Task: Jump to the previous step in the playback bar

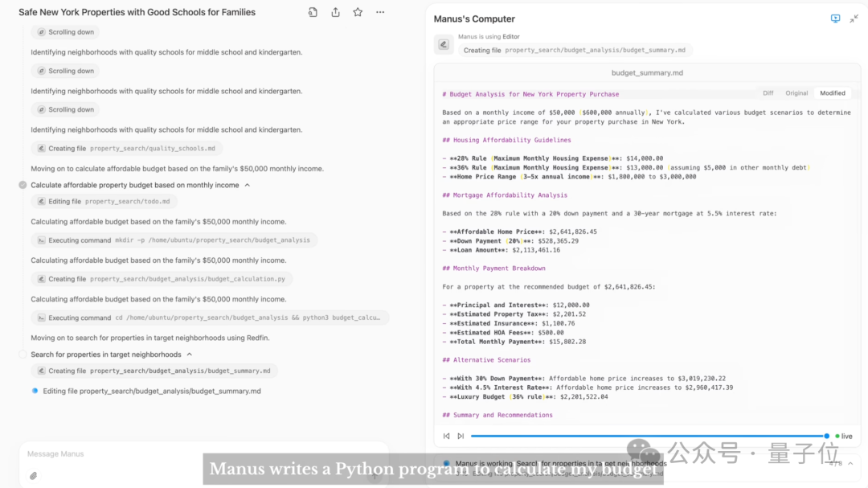Action: 446,437
